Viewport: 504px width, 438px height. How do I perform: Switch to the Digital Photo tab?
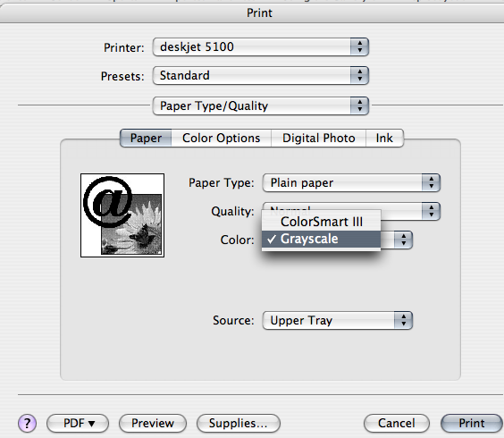tap(318, 139)
